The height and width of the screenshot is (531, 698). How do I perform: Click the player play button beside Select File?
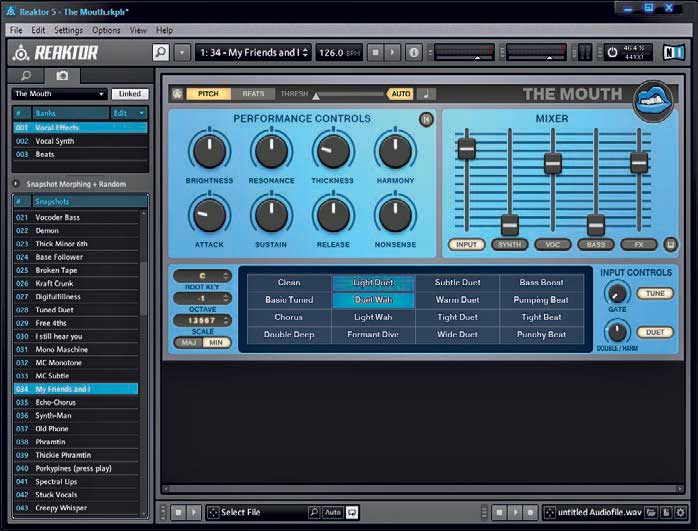[194, 512]
